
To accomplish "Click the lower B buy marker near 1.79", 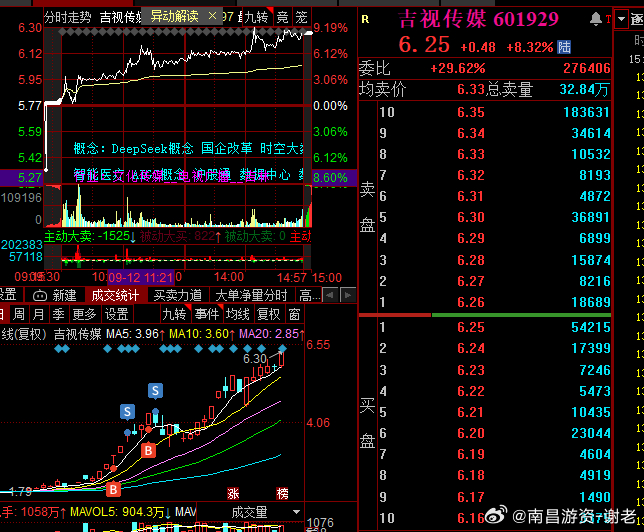I will (x=113, y=489).
